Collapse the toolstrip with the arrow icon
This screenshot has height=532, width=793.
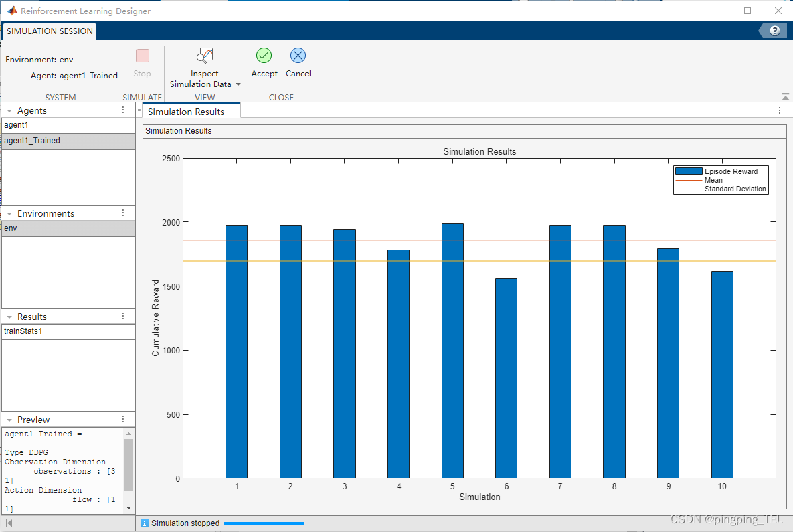[x=785, y=96]
